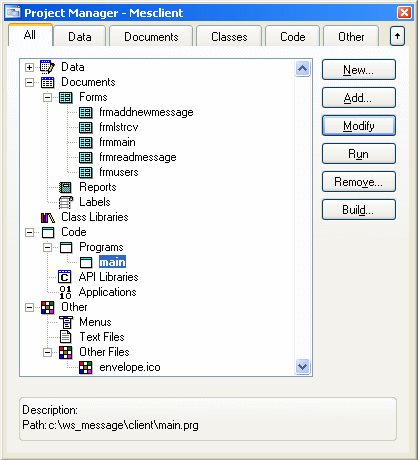Viewport: 418px width, 460px height.
Task: Click the Programs node icon
Action: [x=66, y=247]
